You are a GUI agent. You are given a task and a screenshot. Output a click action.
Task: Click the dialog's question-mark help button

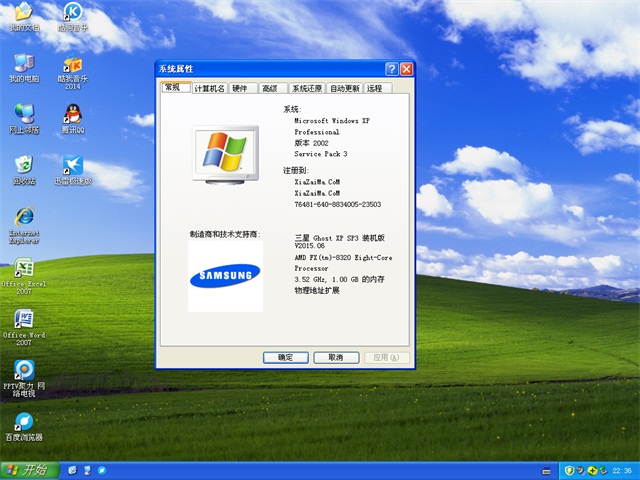pyautogui.click(x=391, y=69)
